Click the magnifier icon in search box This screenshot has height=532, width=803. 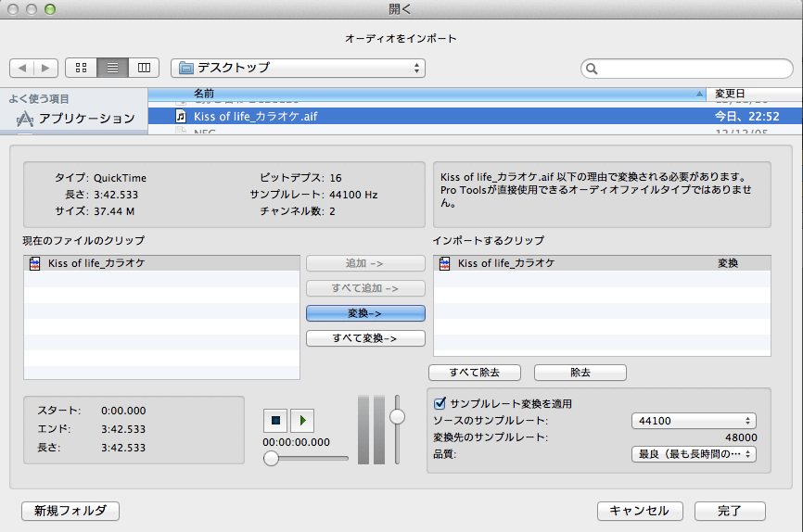point(592,69)
